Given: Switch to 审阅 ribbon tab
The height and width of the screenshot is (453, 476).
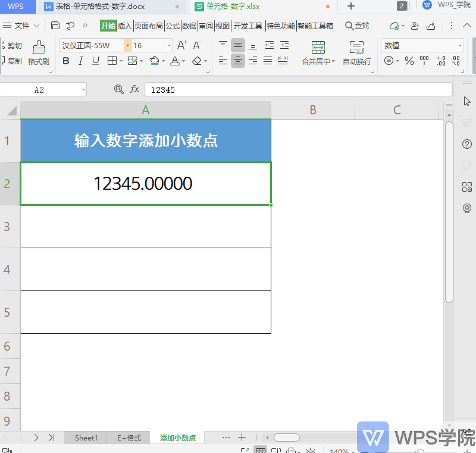Looking at the screenshot, I should click(x=206, y=26).
